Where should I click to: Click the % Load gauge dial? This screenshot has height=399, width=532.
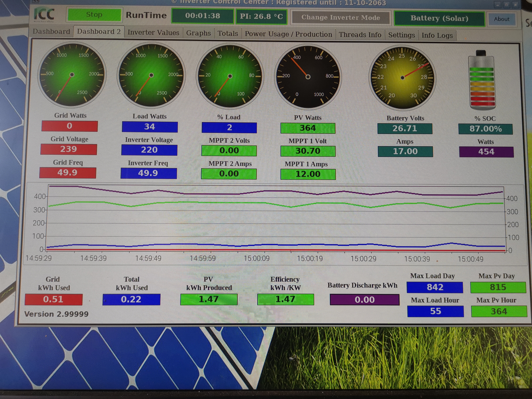(230, 76)
